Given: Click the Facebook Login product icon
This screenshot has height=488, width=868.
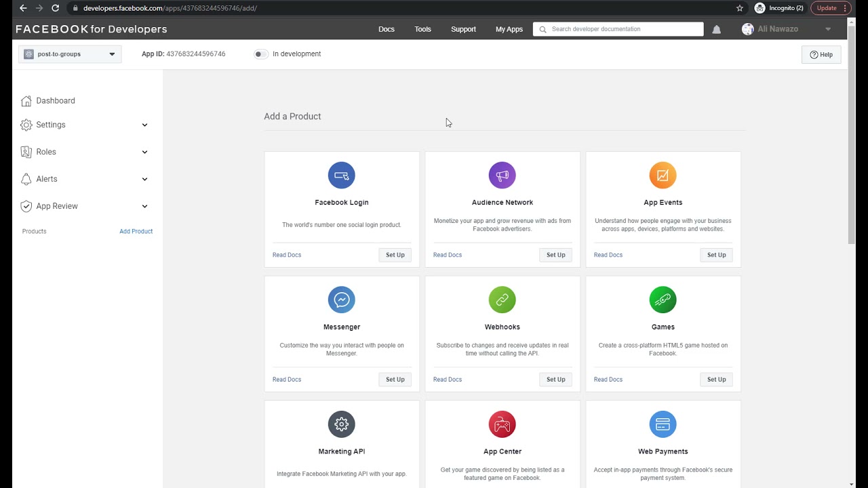Looking at the screenshot, I should point(341,176).
